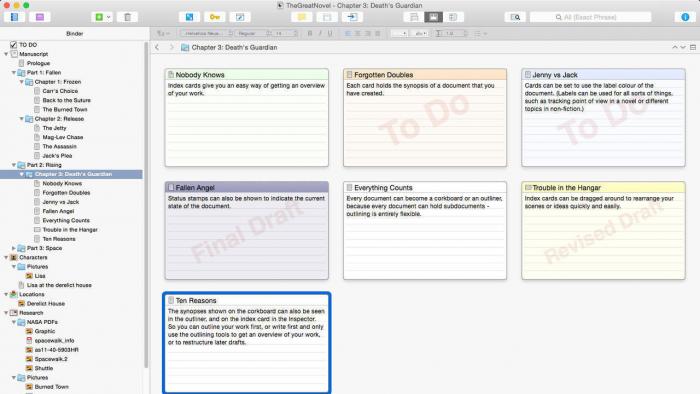
Task: Select Carr's Choice in binder
Action: (60, 91)
